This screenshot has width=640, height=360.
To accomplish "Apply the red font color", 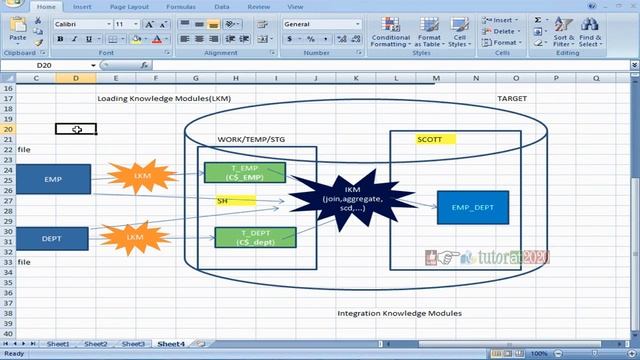I will (157, 39).
